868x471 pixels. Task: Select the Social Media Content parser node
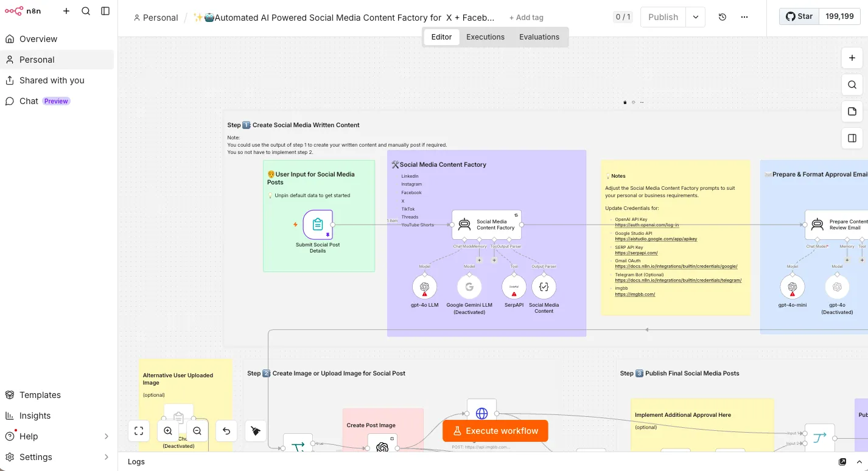click(544, 287)
